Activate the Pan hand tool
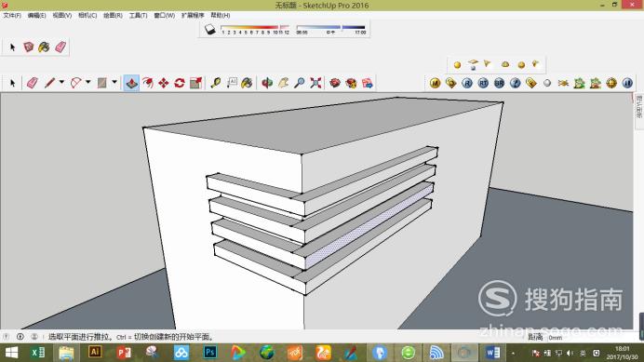Viewport: 644px width, 362px height. point(283,83)
